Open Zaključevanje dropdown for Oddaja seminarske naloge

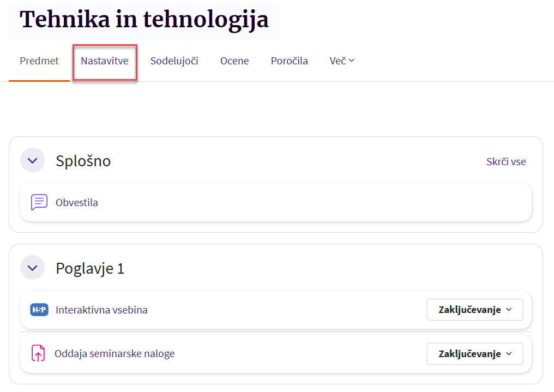[475, 354]
